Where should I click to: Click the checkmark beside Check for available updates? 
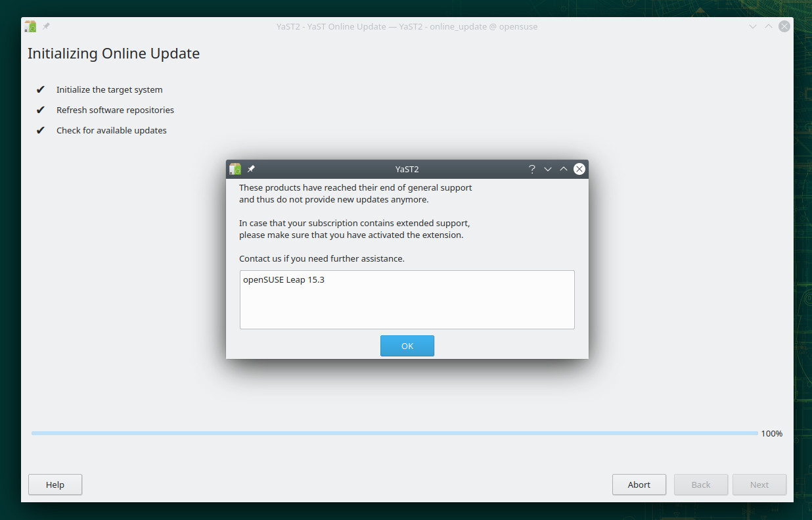(41, 130)
